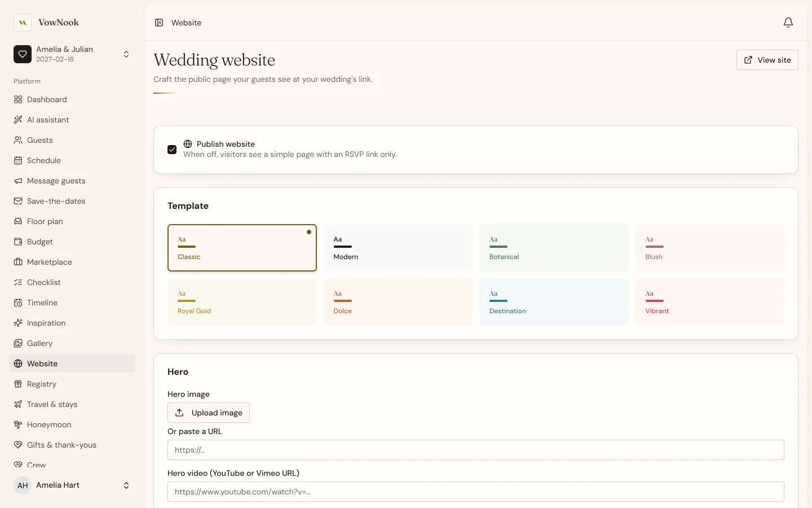Open notifications bell icon
Viewport: 812px width, 508px height.
(788, 23)
